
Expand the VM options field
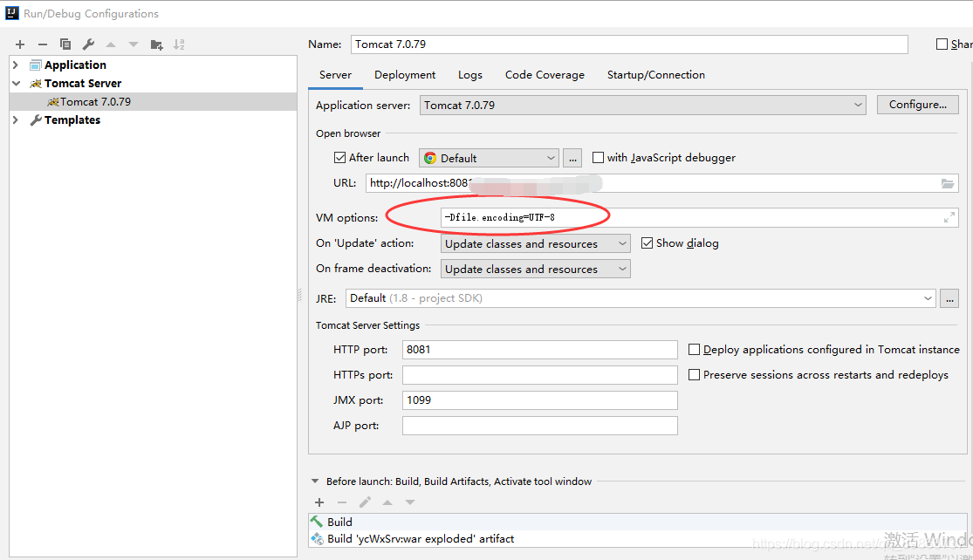click(949, 218)
